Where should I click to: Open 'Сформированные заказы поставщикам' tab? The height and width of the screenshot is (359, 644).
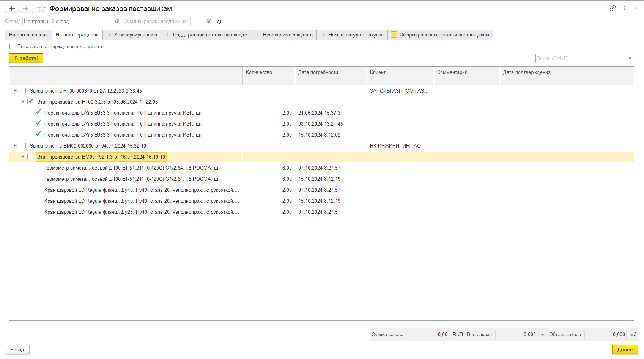point(440,35)
